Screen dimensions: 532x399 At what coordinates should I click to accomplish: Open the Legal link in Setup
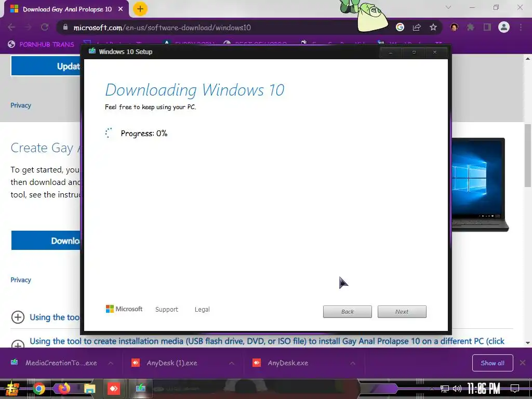point(202,310)
